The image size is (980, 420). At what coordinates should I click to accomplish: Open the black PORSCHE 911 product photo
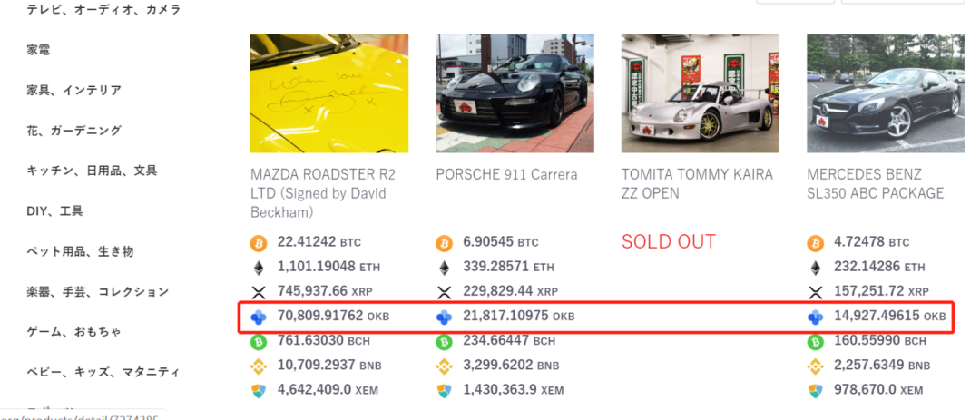click(x=514, y=93)
